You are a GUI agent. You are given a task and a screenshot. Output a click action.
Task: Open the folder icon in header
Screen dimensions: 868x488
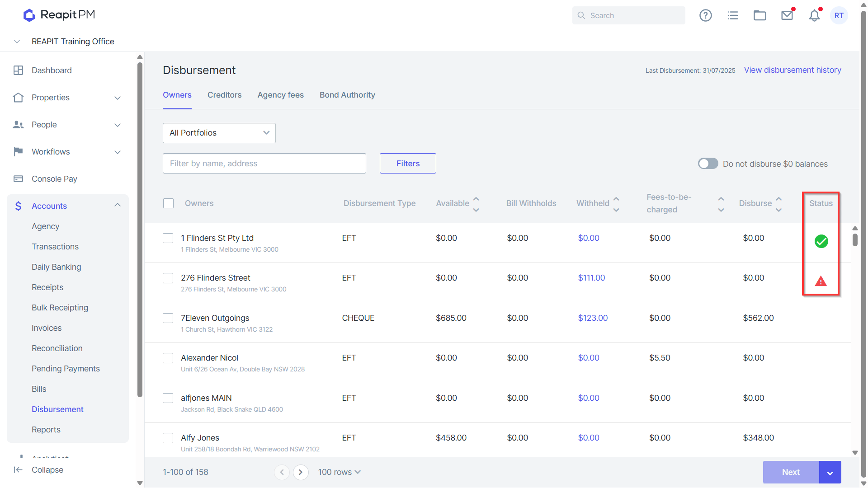(x=760, y=15)
